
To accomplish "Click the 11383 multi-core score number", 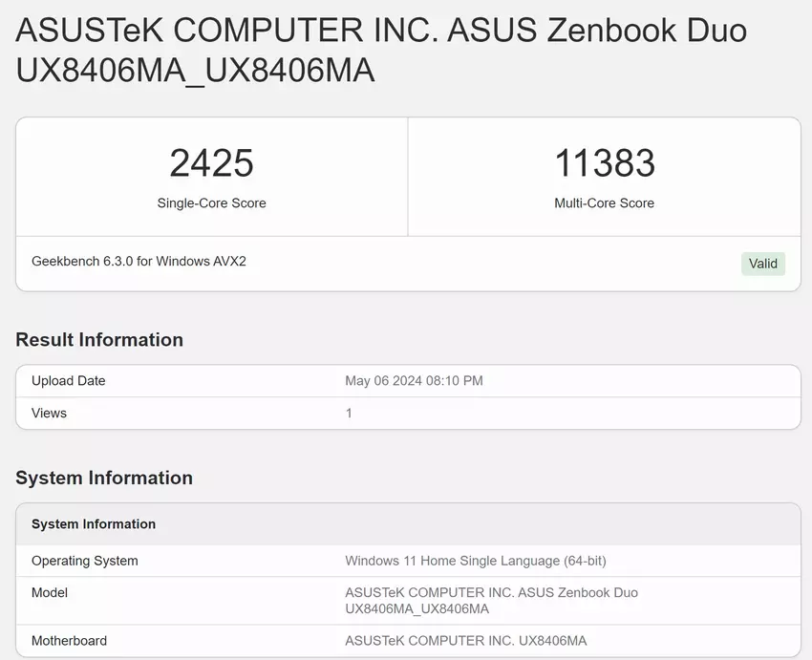I will 604,163.
